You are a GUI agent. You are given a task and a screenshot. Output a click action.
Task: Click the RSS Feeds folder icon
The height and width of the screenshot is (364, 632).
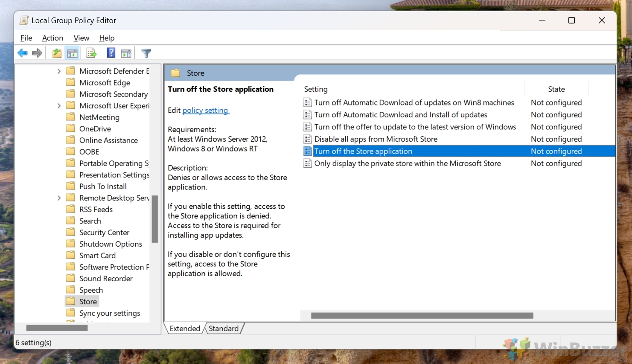tap(71, 209)
